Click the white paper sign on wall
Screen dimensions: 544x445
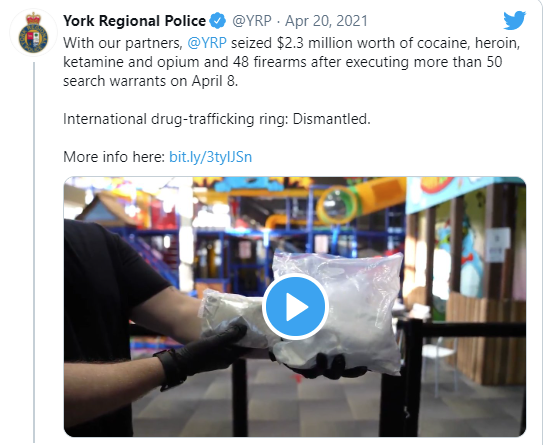[498, 245]
